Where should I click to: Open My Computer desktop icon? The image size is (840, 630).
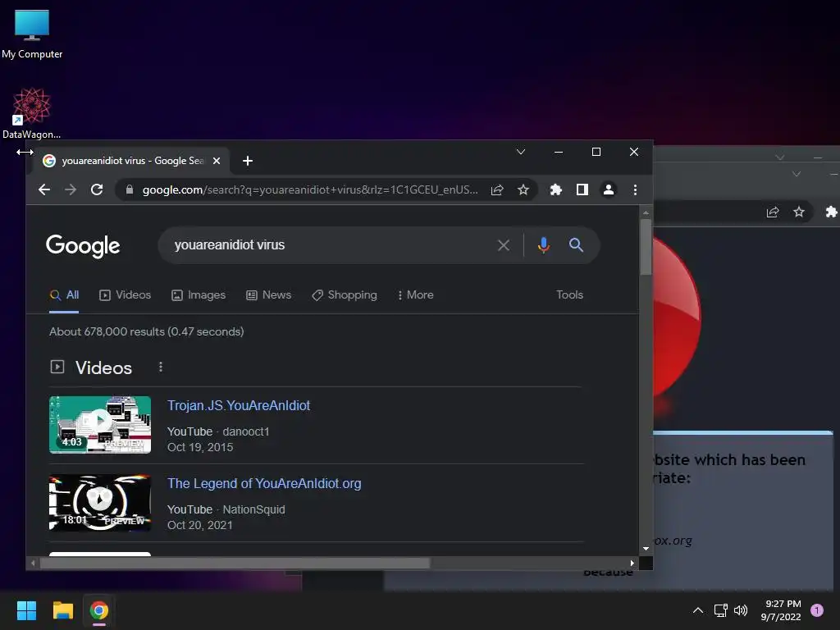click(x=32, y=34)
